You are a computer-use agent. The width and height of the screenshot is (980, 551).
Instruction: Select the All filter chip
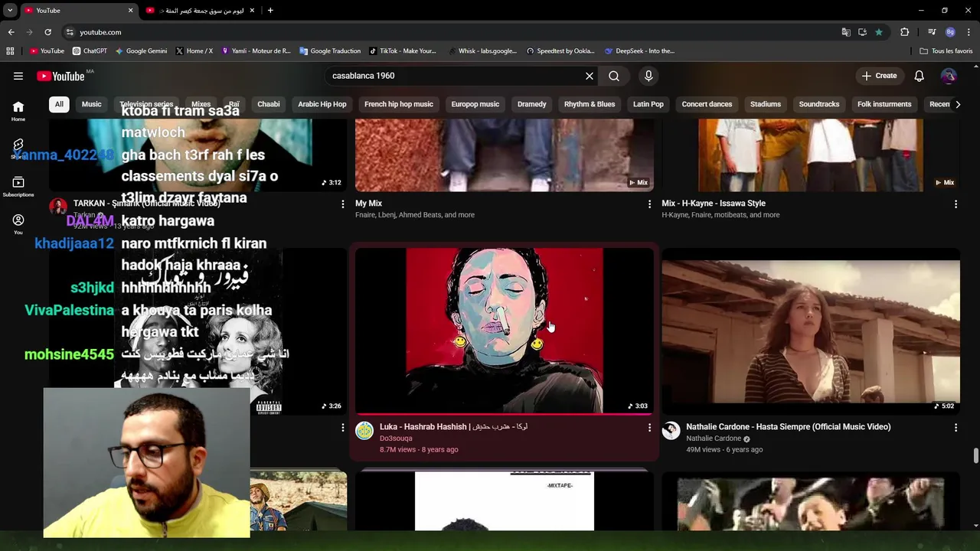click(x=59, y=104)
